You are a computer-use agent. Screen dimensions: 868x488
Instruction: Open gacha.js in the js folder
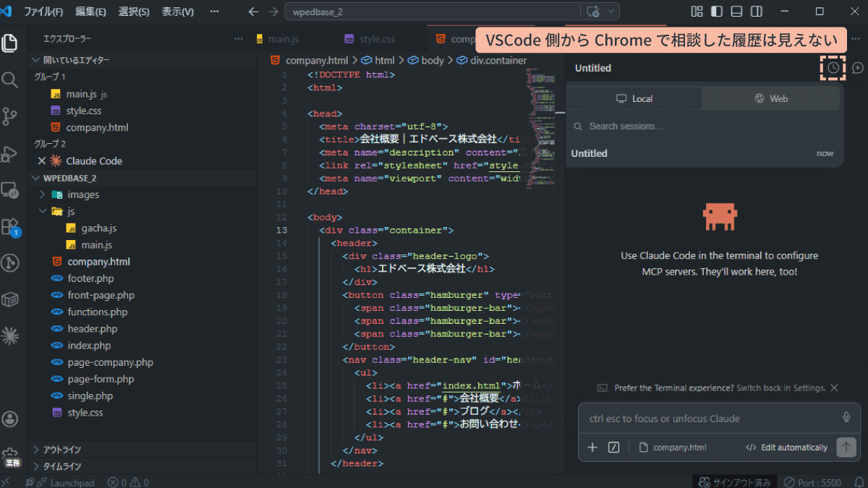point(99,228)
